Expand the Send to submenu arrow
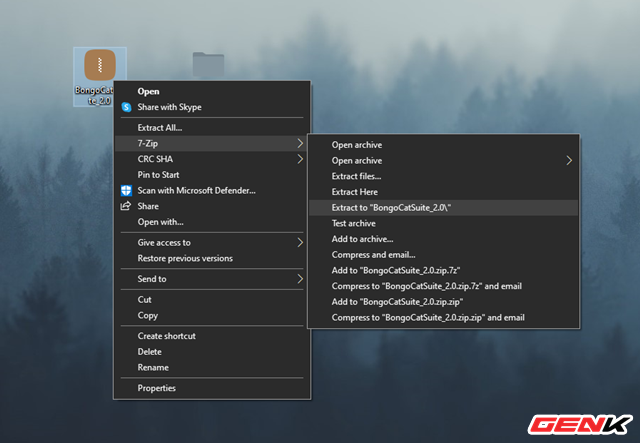 click(x=300, y=279)
